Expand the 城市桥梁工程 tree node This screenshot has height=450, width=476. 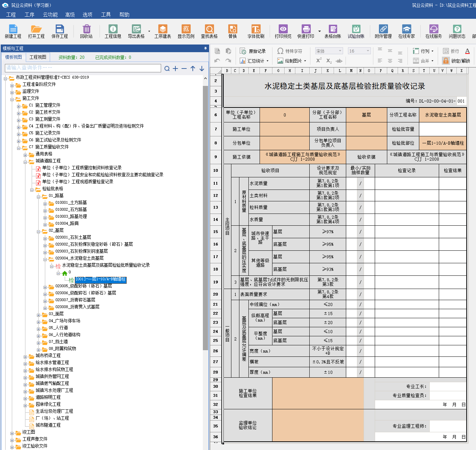coord(25,357)
